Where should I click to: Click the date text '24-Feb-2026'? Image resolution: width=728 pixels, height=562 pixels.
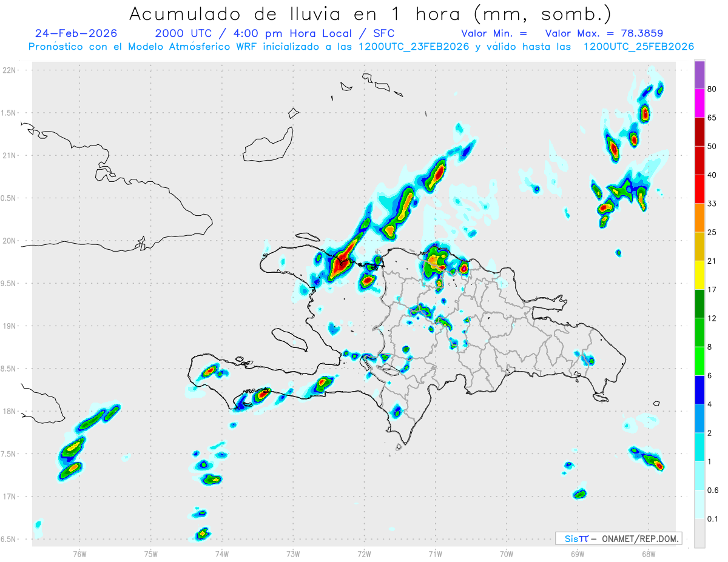[x=76, y=33]
